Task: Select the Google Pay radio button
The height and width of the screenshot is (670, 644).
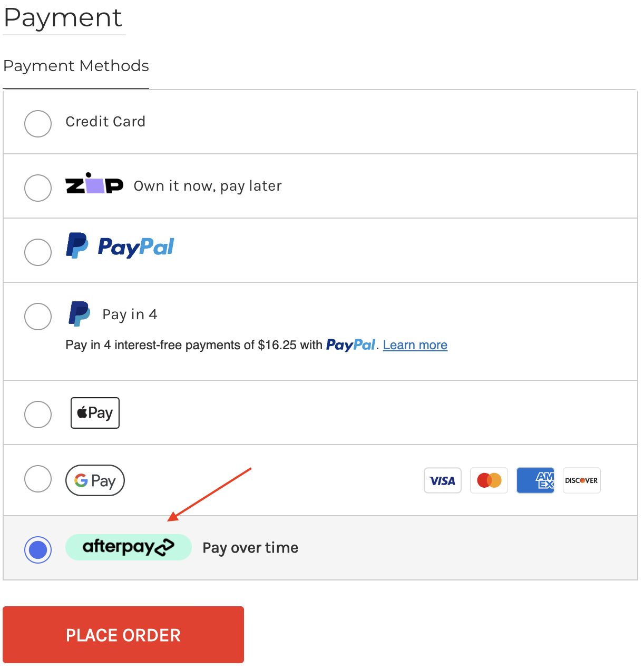Action: (x=37, y=479)
